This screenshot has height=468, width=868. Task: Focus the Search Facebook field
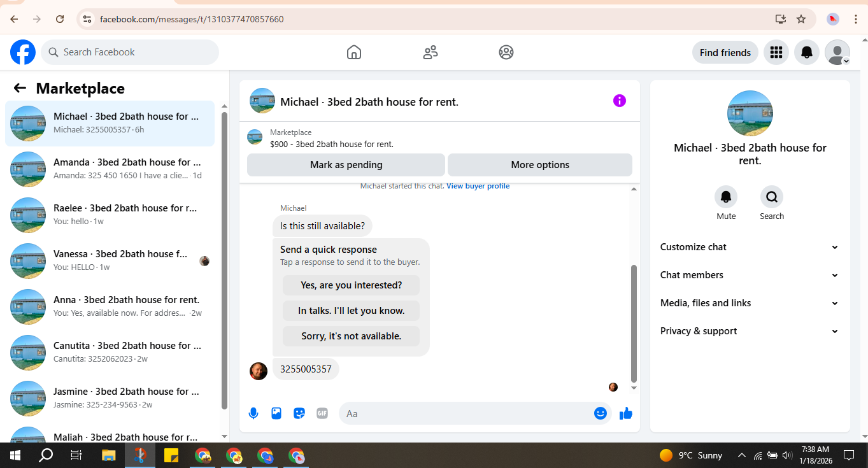point(130,52)
